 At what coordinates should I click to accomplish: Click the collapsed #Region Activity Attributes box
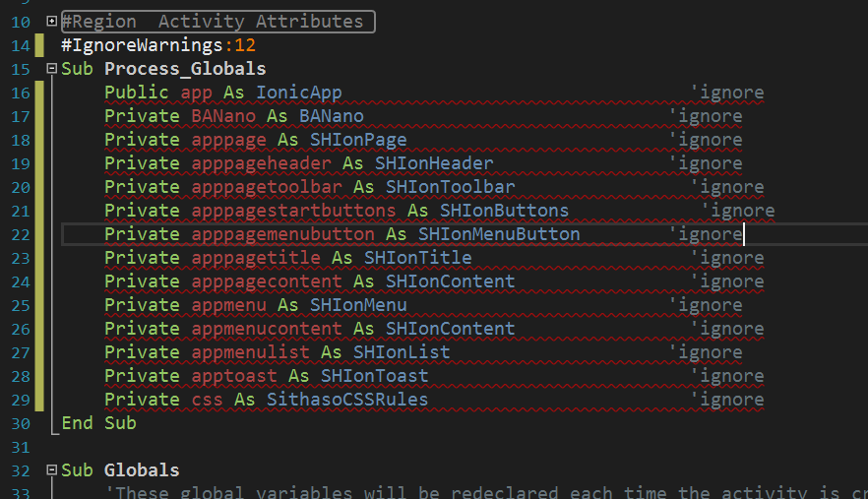click(x=217, y=21)
